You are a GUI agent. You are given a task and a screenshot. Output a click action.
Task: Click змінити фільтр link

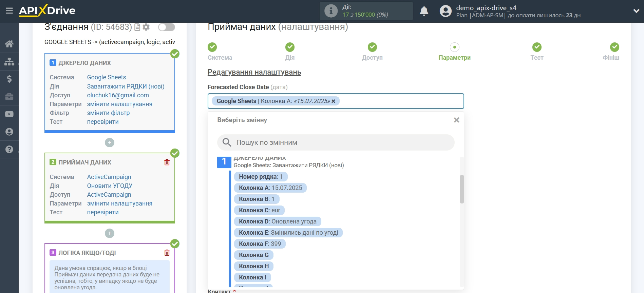109,113
